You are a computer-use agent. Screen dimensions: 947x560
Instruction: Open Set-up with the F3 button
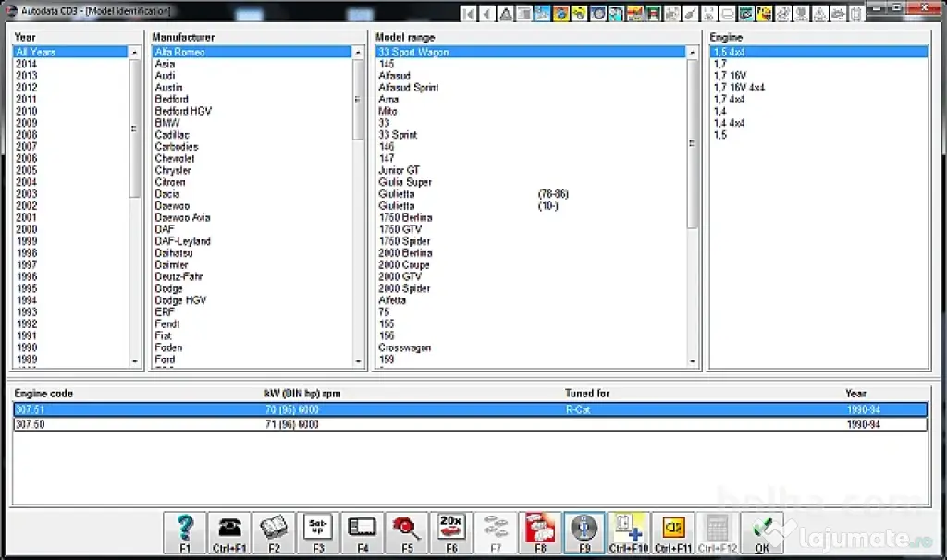coord(318,533)
